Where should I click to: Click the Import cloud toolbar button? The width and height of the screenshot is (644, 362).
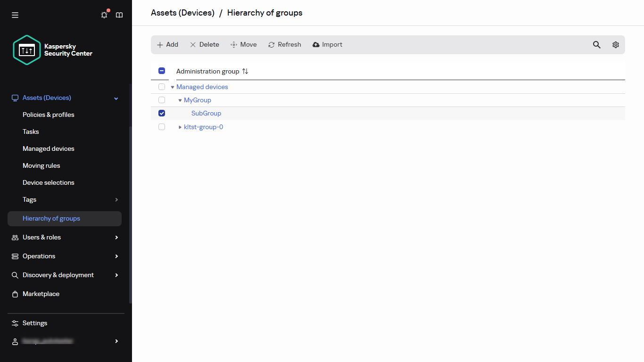[x=327, y=45]
